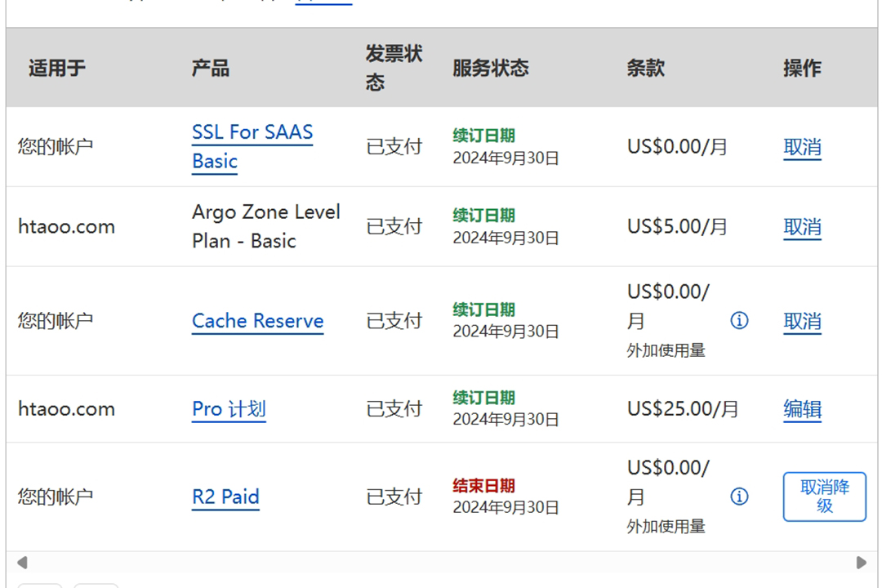Click date 2024年9月30日 in R2 Paid row
882x588 pixels.
506,507
